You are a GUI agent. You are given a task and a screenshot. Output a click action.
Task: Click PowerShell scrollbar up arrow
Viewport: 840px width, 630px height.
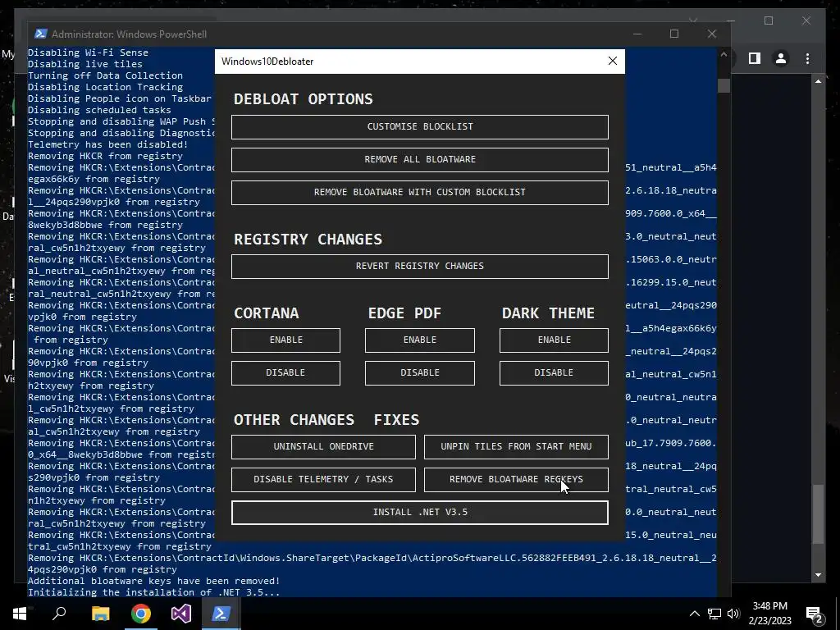point(724,54)
